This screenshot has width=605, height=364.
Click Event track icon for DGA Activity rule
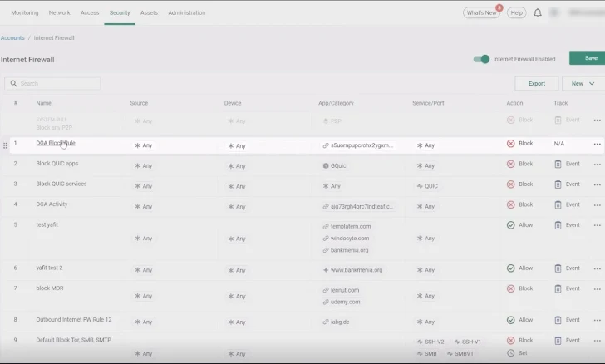[558, 205]
